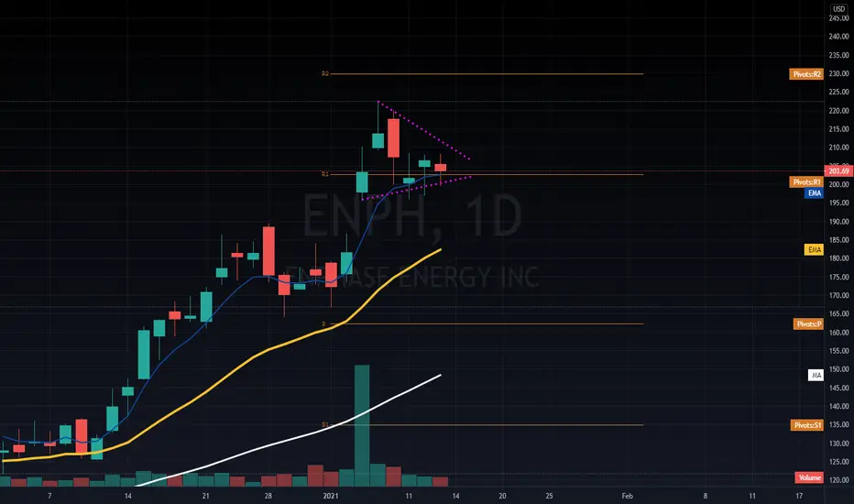854x504 pixels.
Task: Click the 7 date axis label
Action: tap(49, 496)
